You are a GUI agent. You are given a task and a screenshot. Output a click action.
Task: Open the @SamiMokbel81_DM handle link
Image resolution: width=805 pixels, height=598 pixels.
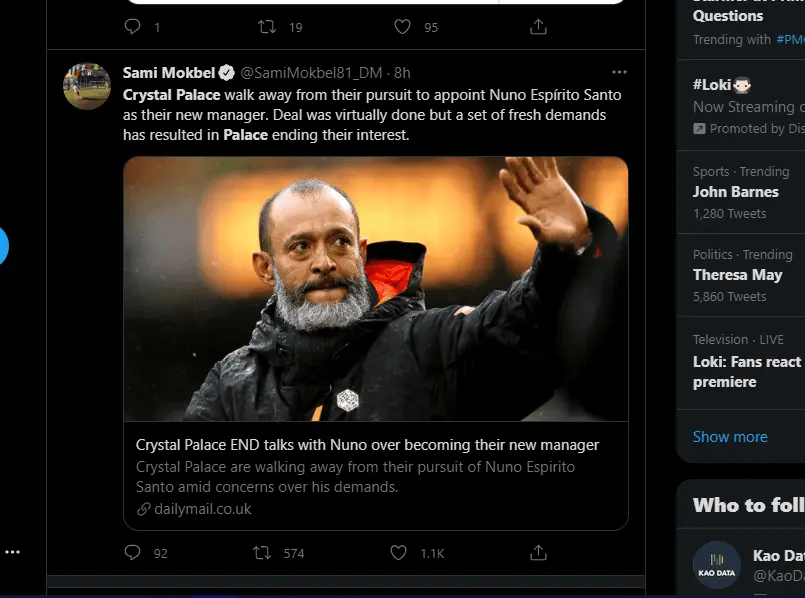(x=313, y=73)
